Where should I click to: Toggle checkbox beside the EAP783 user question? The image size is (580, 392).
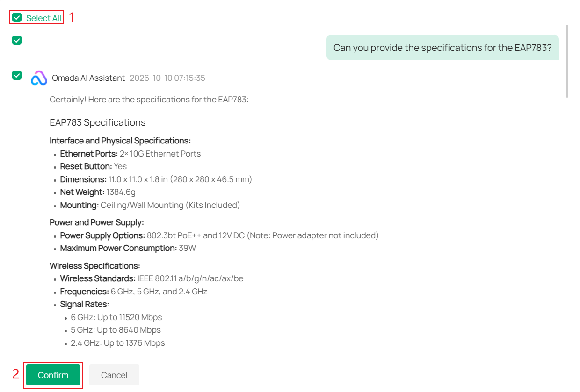(x=17, y=40)
